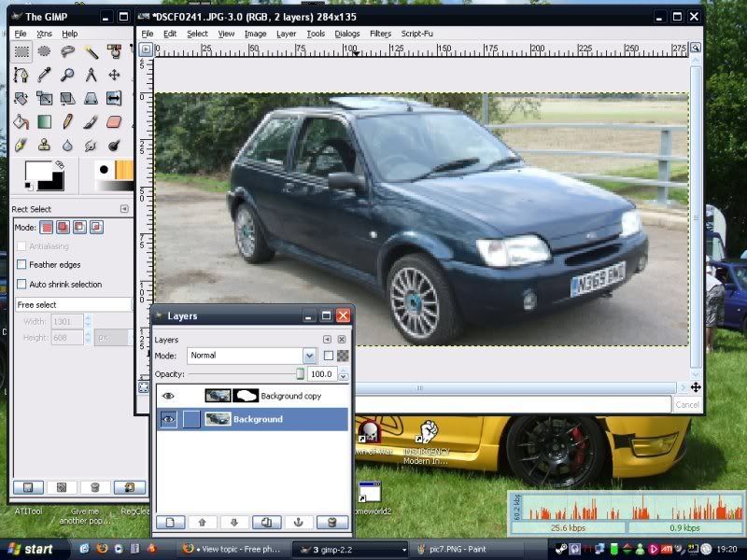Open the Layers tab configuration menu
Image resolution: width=747 pixels, height=560 pixels.
coord(327,339)
